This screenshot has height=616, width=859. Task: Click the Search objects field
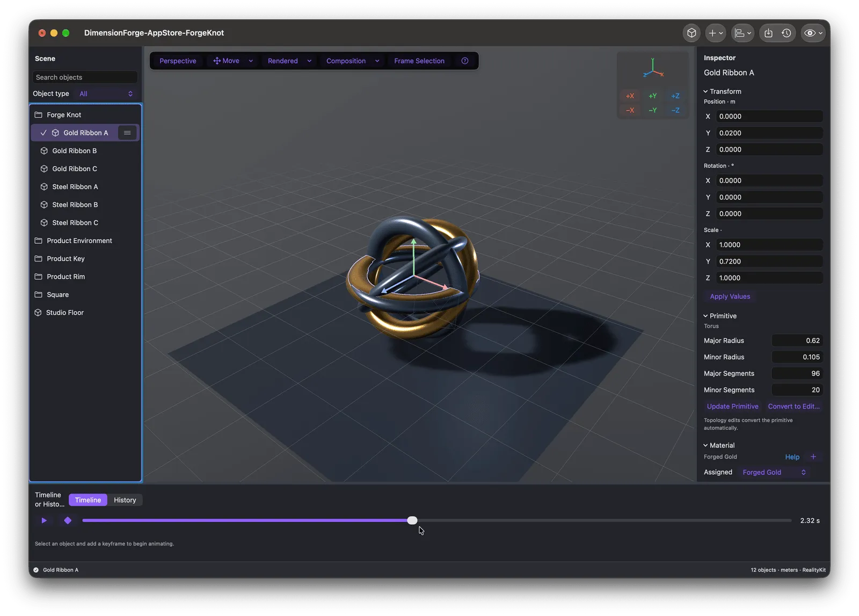pyautogui.click(x=85, y=77)
